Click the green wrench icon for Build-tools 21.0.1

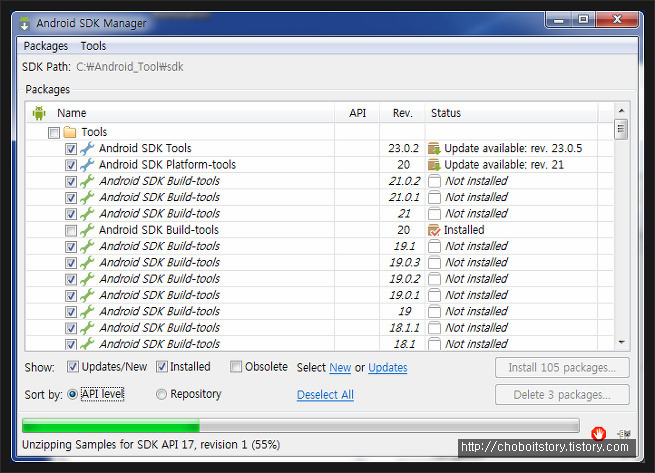(87, 197)
